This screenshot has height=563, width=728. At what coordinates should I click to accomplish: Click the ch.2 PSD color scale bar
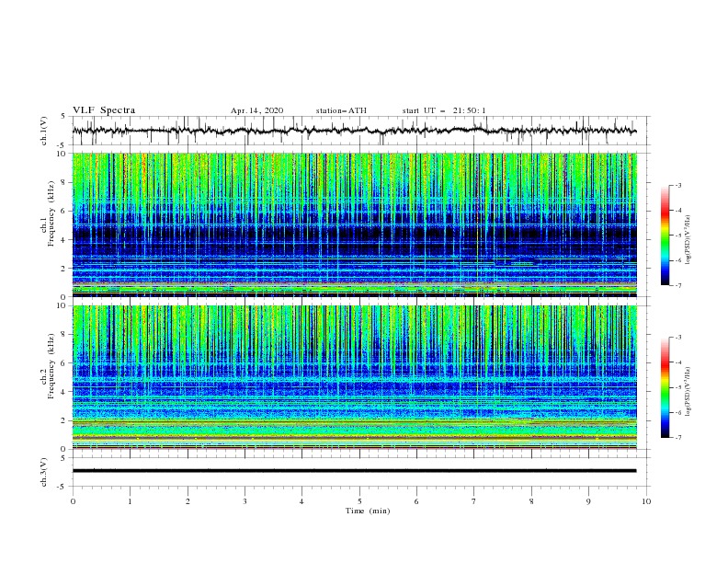tap(665, 387)
